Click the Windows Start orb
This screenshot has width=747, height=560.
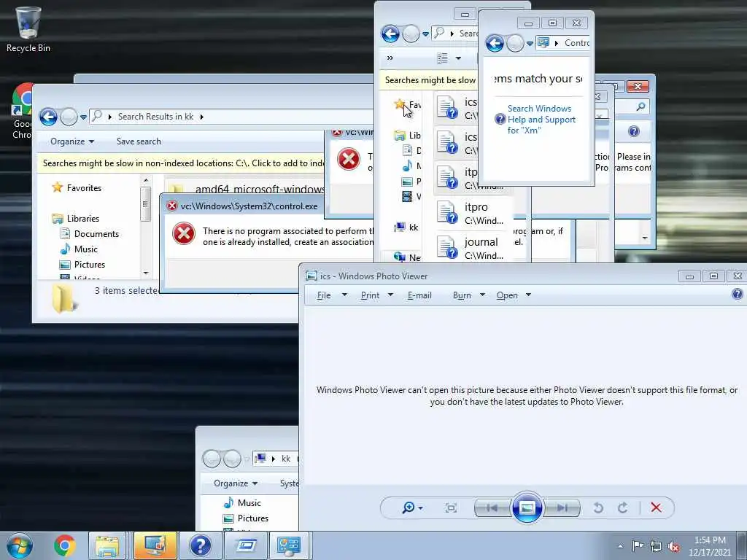[x=20, y=545]
